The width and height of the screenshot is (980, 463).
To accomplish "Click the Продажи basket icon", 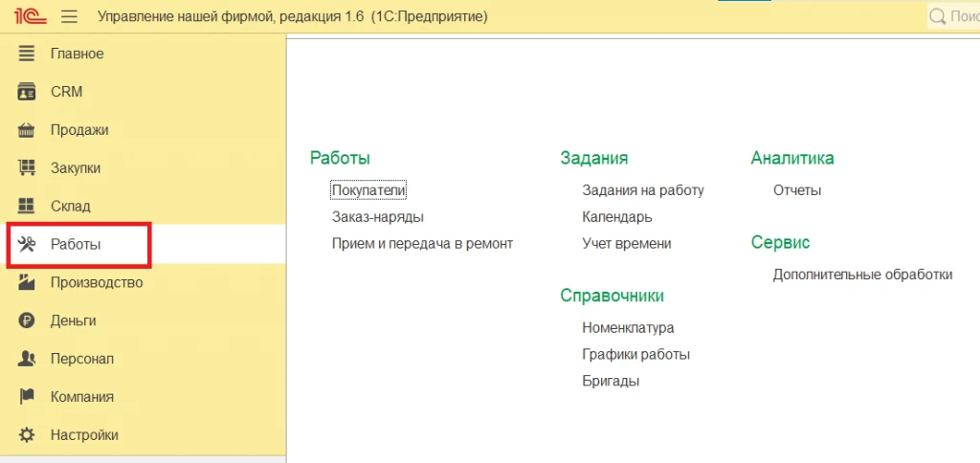I will [x=26, y=130].
